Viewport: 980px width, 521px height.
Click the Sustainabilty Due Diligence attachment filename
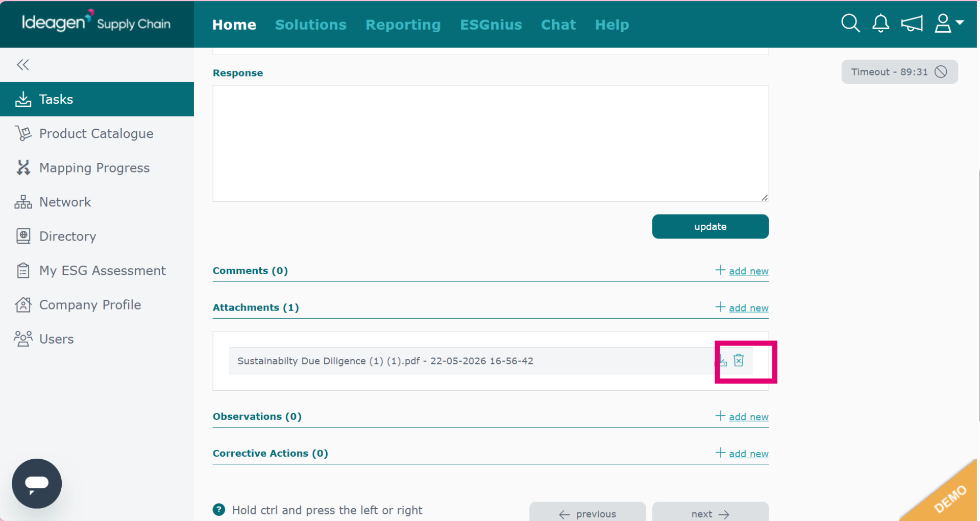point(385,361)
